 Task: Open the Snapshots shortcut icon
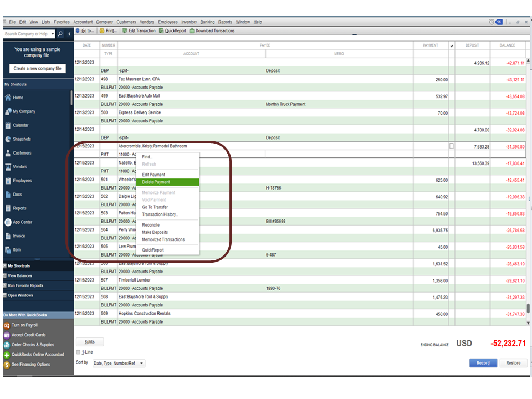tap(8, 139)
